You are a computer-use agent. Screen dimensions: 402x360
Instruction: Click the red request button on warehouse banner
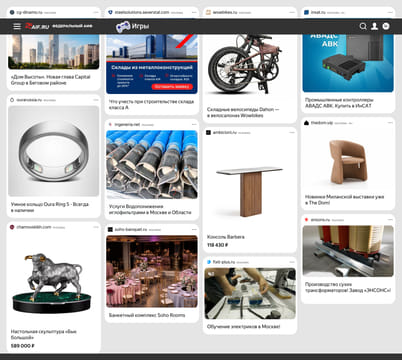172,87
